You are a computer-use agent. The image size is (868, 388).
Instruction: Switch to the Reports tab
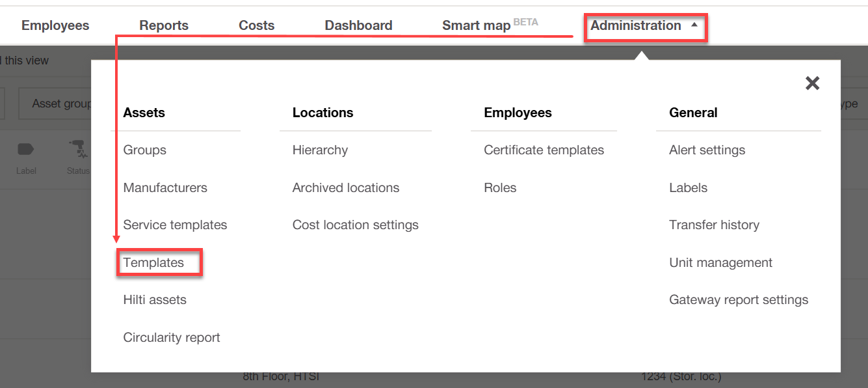(164, 25)
